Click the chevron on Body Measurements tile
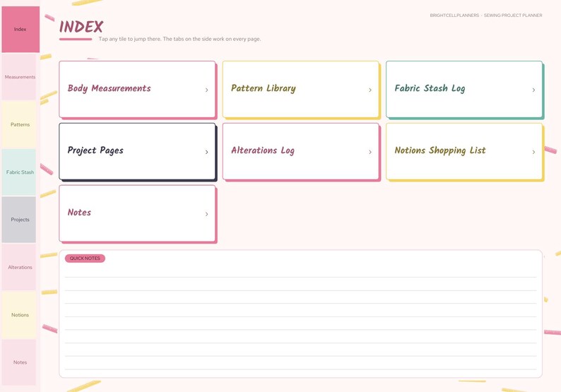Viewport: 561px width, 392px height. click(206, 90)
